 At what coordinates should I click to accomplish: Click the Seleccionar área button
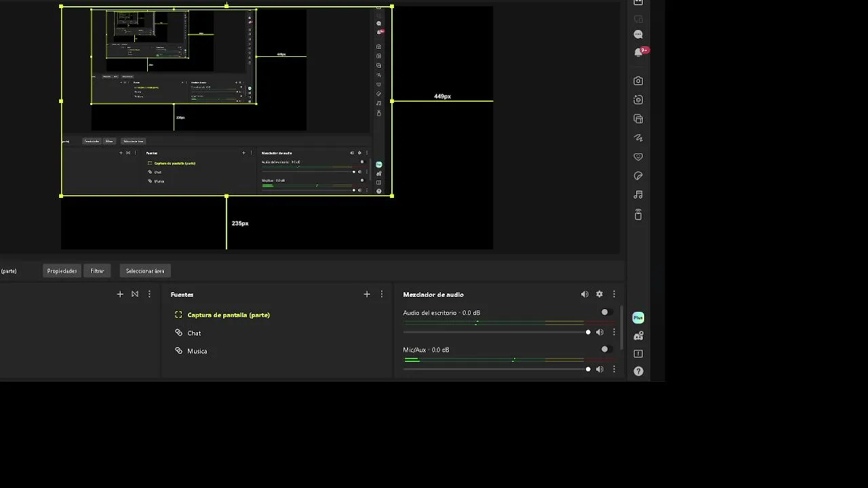(145, 271)
